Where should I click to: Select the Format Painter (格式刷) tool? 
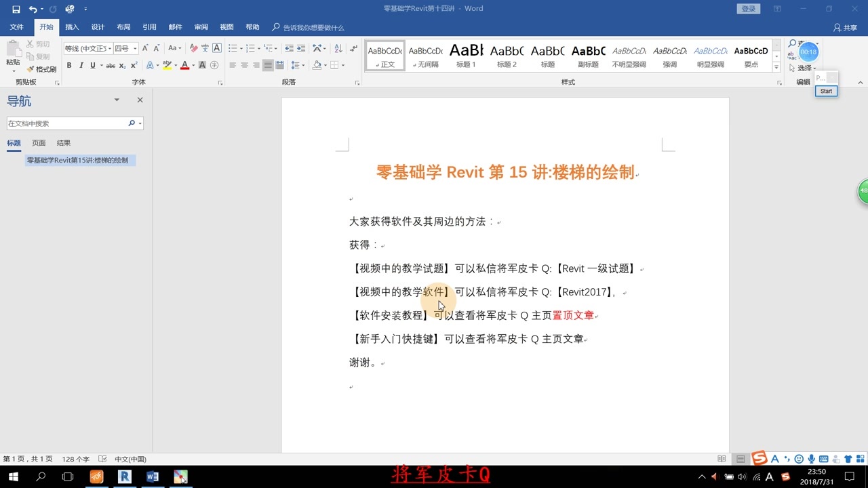[41, 69]
